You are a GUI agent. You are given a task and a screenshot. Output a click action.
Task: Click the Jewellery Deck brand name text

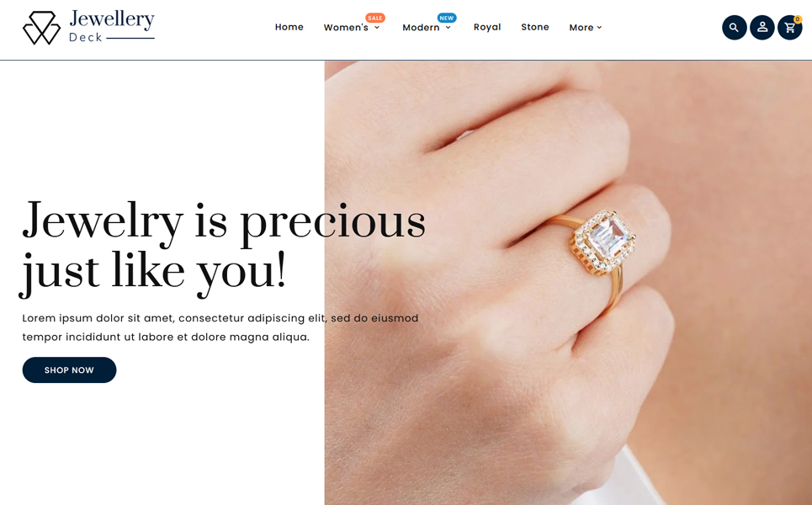(112, 26)
